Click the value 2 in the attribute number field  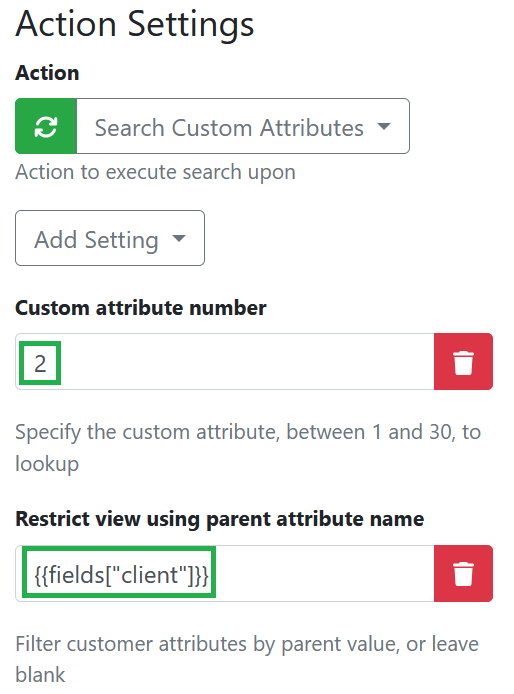coord(40,363)
